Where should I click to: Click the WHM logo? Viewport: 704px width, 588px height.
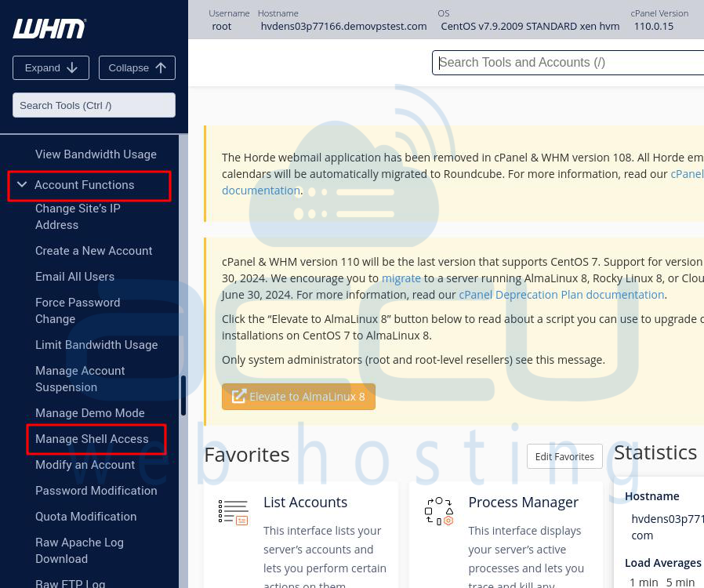[49, 29]
